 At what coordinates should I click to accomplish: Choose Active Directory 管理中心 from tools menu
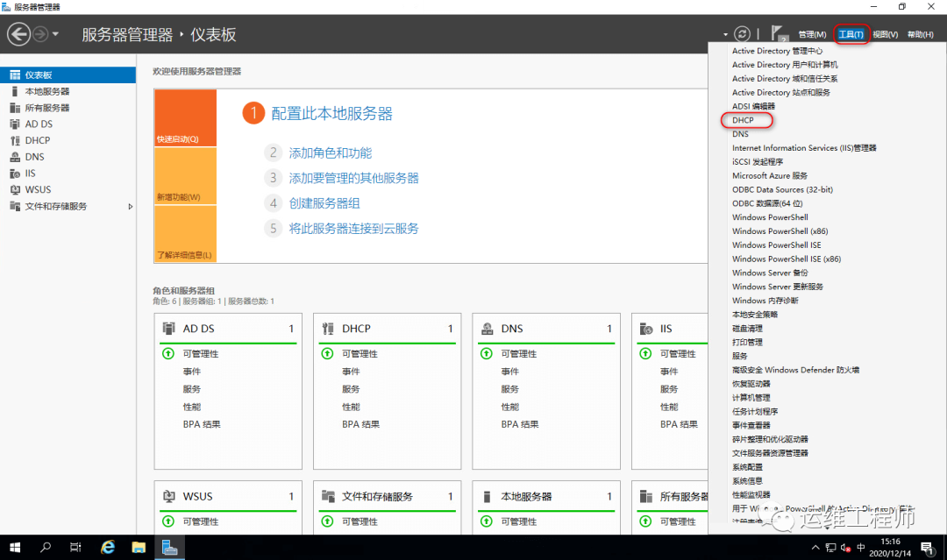point(777,51)
